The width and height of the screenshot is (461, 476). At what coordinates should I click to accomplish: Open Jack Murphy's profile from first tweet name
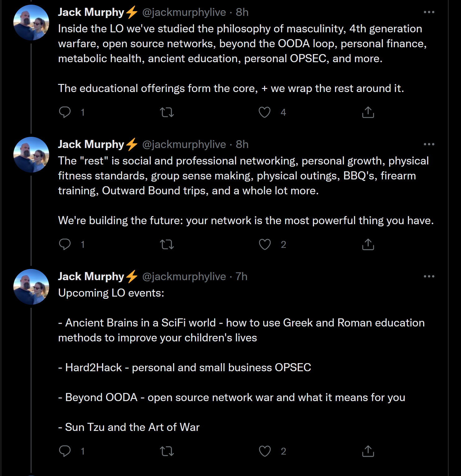coord(91,12)
